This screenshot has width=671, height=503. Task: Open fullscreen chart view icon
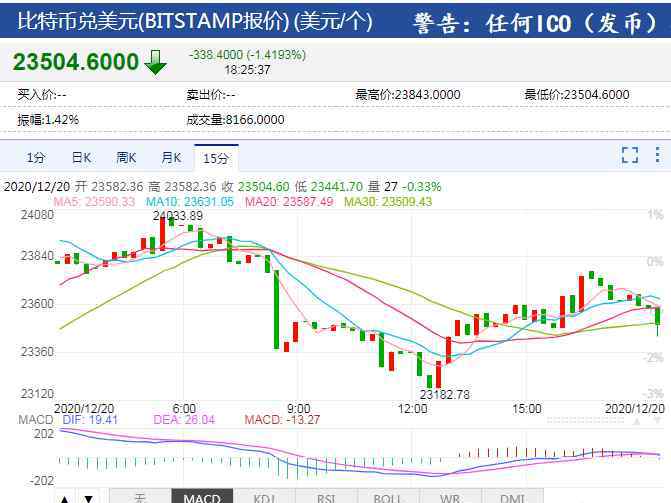[629, 155]
